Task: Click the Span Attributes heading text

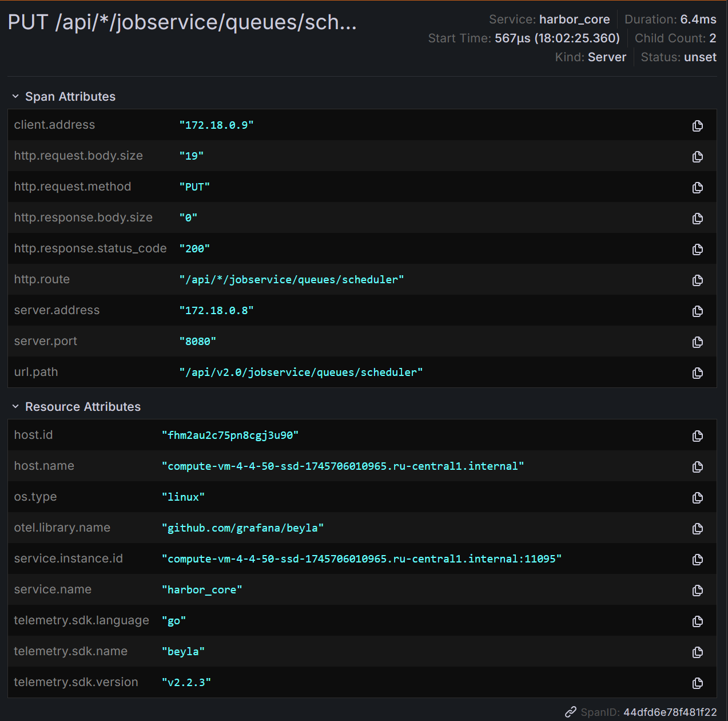Action: click(70, 97)
